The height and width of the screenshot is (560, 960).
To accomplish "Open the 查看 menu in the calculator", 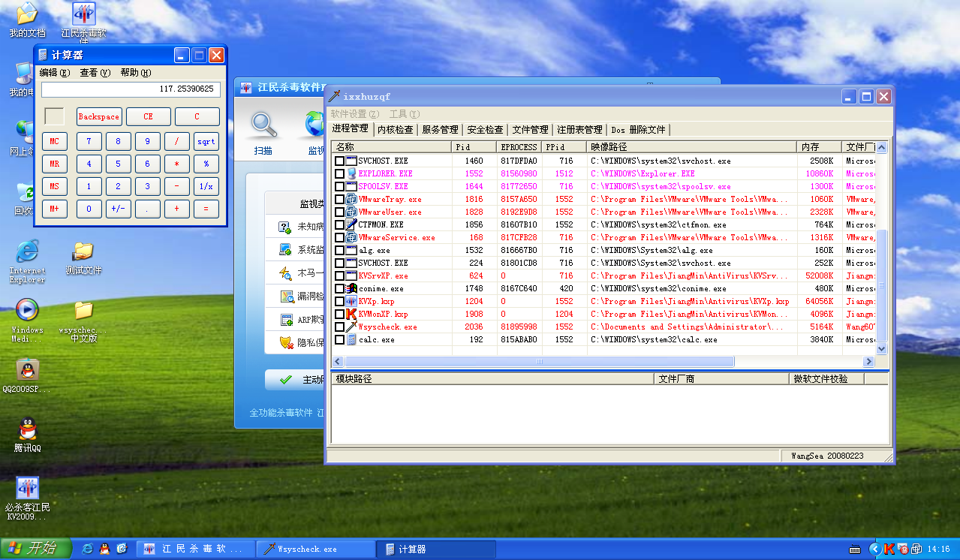I will (x=95, y=73).
